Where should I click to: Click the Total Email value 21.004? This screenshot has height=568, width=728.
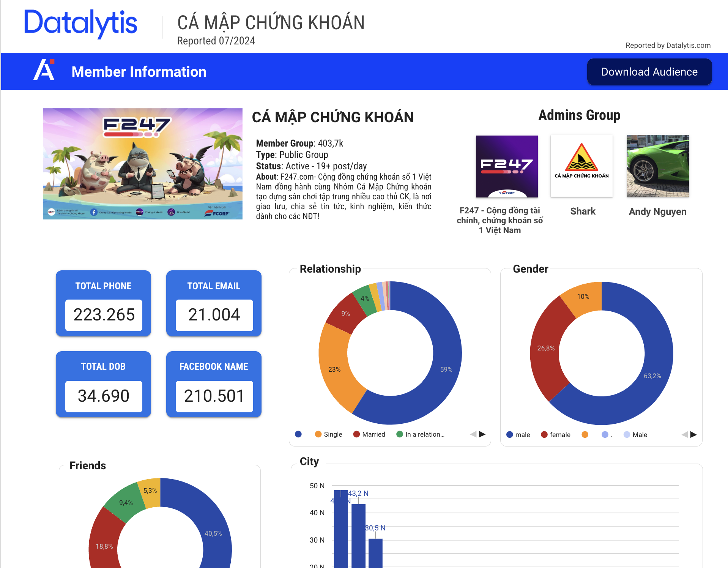(x=214, y=315)
